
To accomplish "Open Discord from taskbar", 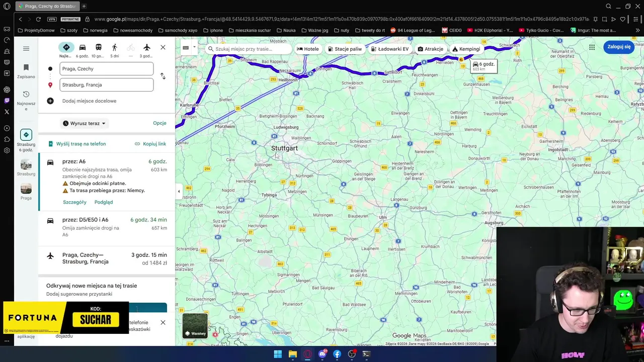I will [323, 354].
